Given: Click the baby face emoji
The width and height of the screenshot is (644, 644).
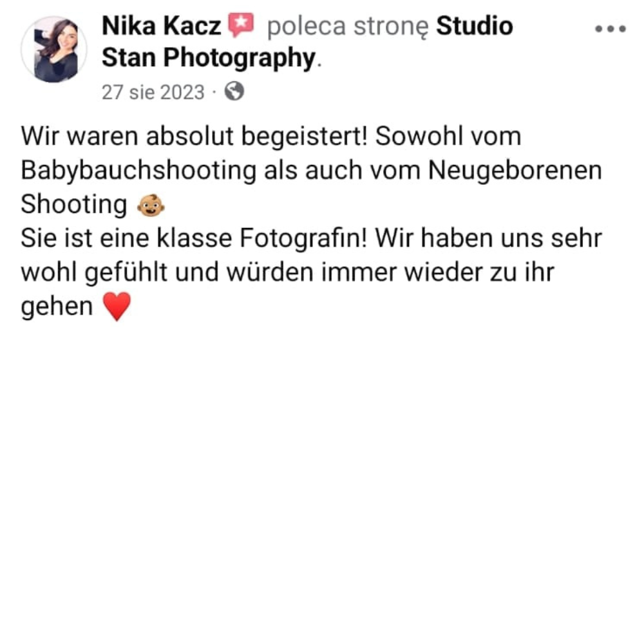Looking at the screenshot, I should pyautogui.click(x=151, y=205).
